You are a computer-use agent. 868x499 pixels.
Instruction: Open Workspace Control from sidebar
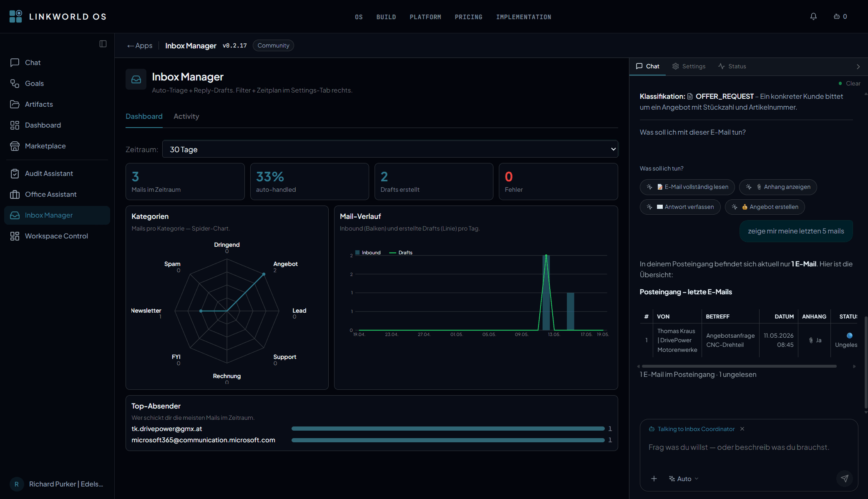[x=57, y=236]
